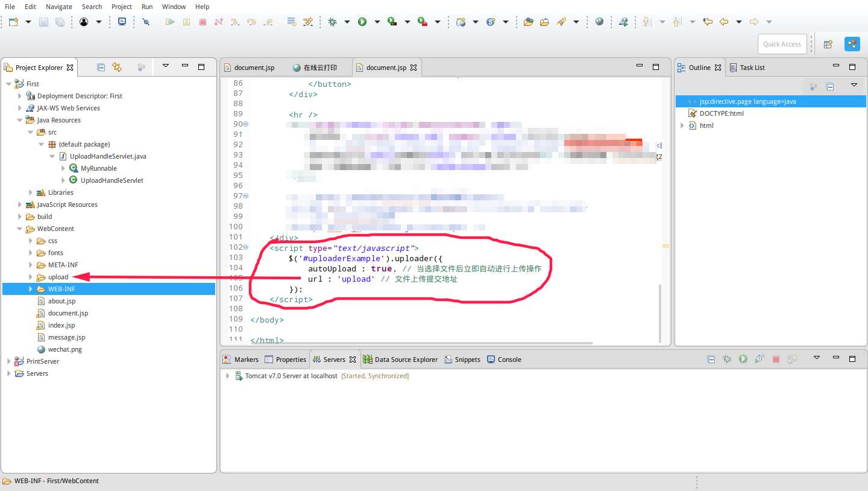Image resolution: width=868 pixels, height=491 pixels.
Task: Click the green bug Debug icon
Action: (332, 22)
